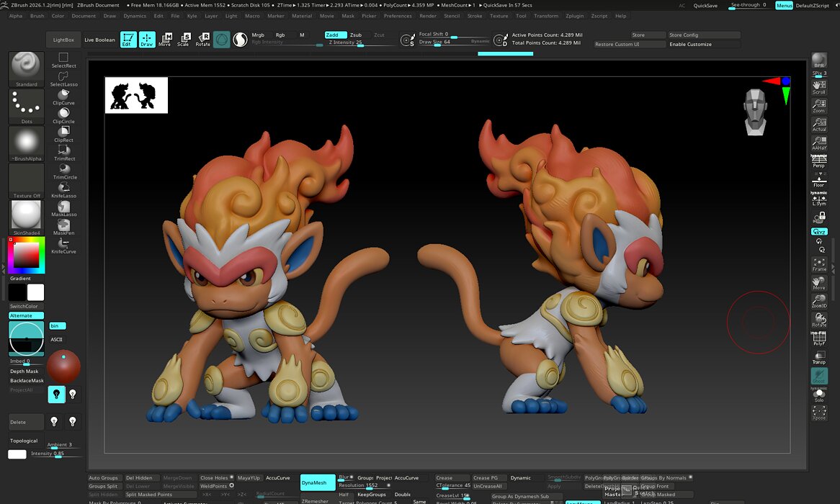
Task: Click the UnCreaseAll button
Action: [x=487, y=486]
